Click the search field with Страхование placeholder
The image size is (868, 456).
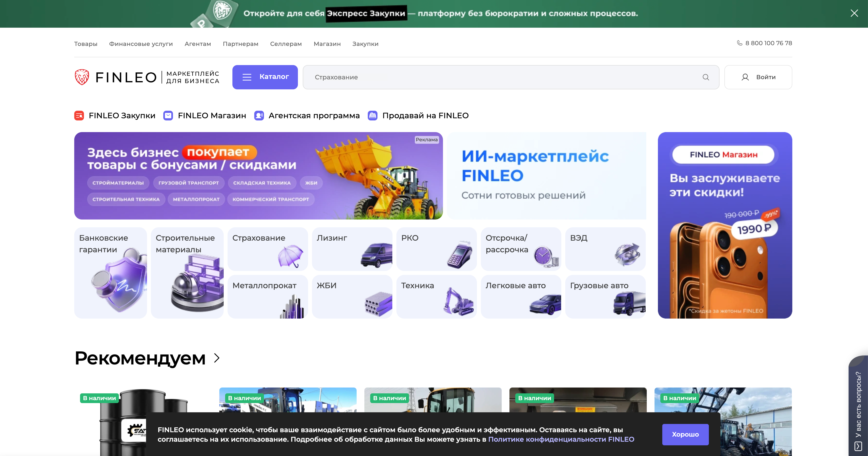[x=511, y=77]
